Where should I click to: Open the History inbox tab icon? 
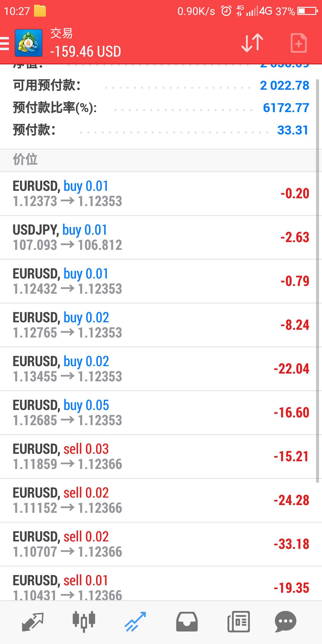pos(187,622)
